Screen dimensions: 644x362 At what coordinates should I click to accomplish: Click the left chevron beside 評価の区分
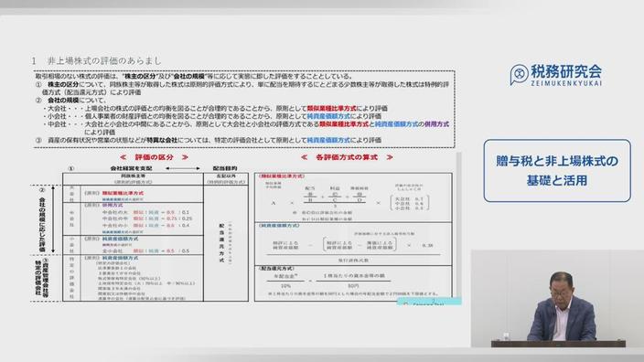pyautogui.click(x=123, y=157)
